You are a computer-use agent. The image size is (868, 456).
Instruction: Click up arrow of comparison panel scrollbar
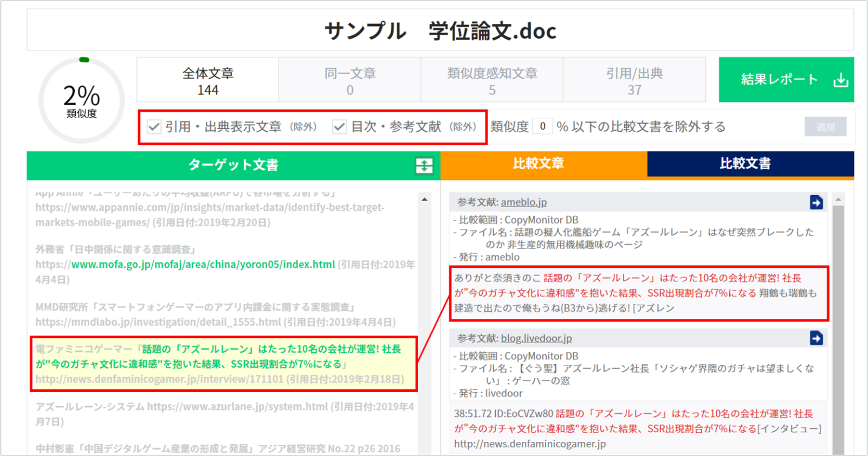[x=838, y=200]
